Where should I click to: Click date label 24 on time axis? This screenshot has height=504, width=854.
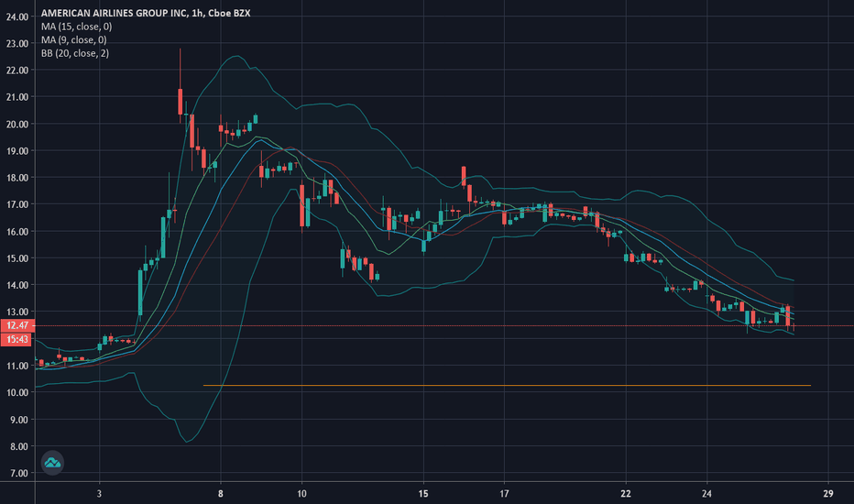[706, 494]
